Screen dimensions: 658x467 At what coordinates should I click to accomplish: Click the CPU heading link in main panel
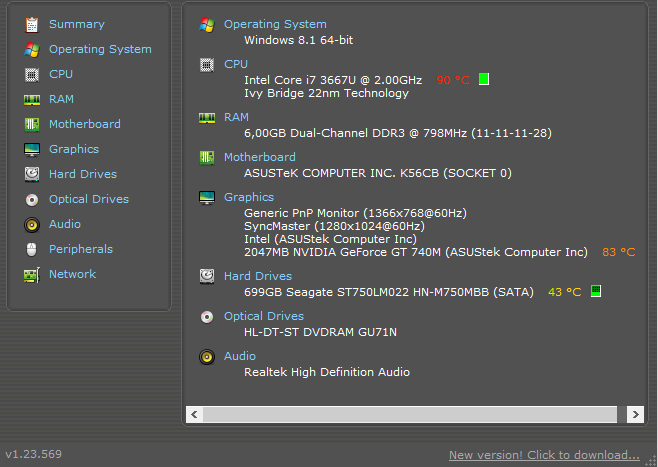coord(236,64)
